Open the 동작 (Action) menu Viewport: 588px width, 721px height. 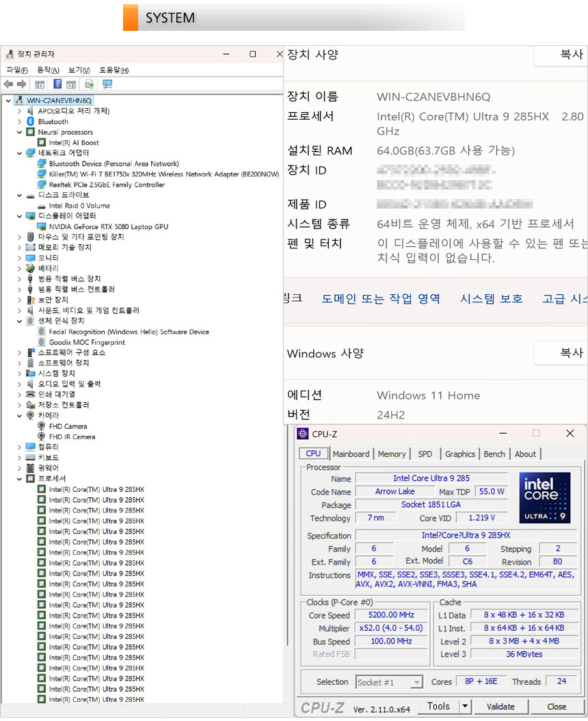(x=48, y=70)
